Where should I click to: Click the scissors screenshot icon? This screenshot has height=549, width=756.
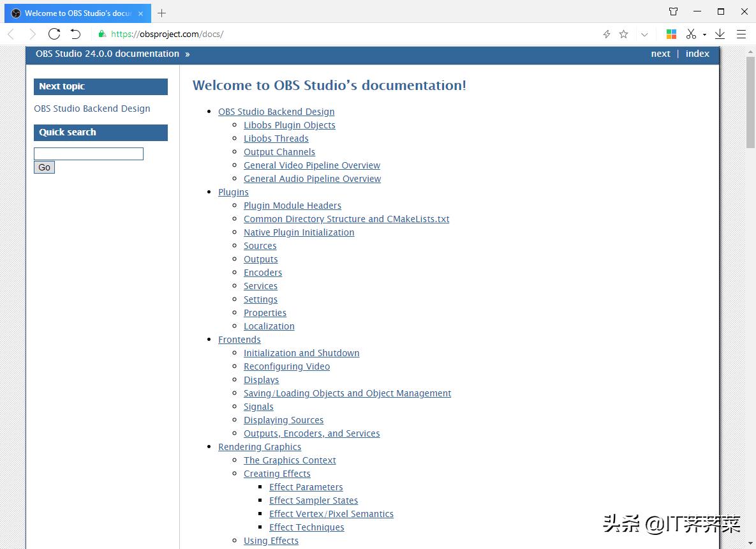[x=691, y=34]
